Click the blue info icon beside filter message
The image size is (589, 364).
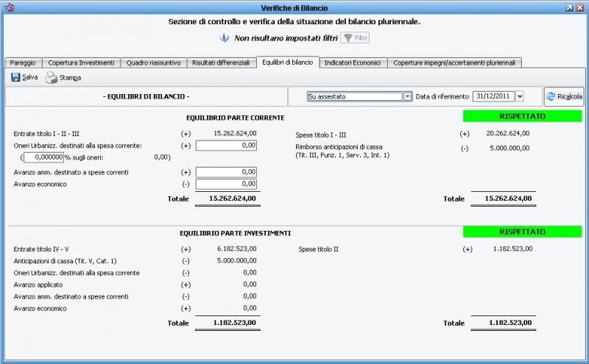pyautogui.click(x=225, y=38)
